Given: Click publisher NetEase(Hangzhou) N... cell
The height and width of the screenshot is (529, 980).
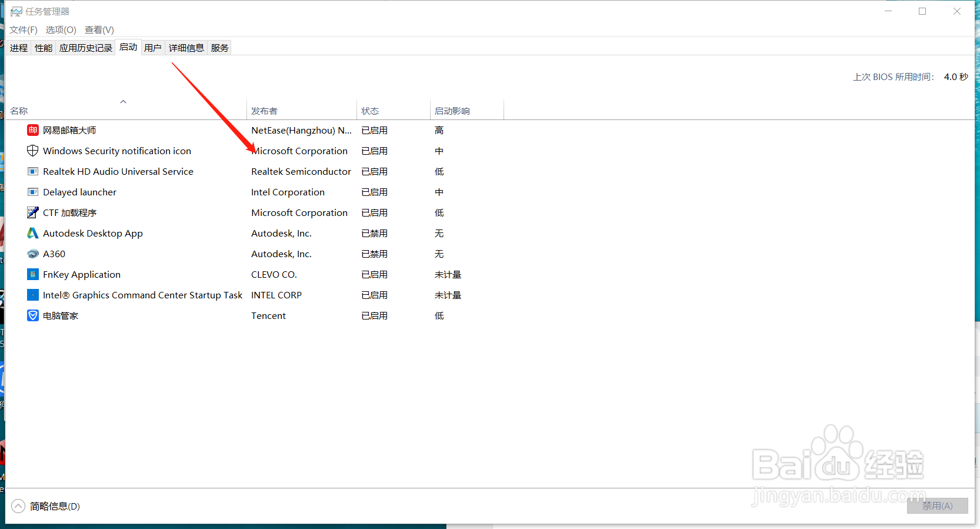Looking at the screenshot, I should [x=301, y=130].
